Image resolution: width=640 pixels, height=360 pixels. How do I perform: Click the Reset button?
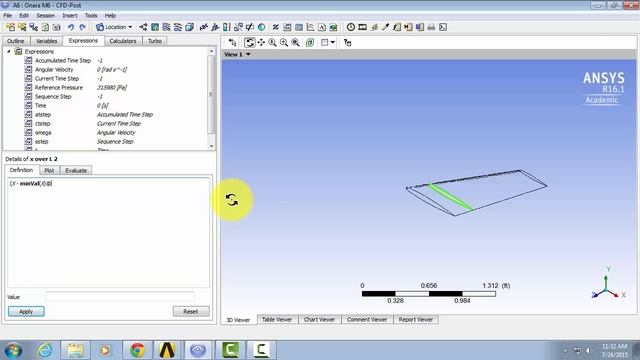point(191,311)
